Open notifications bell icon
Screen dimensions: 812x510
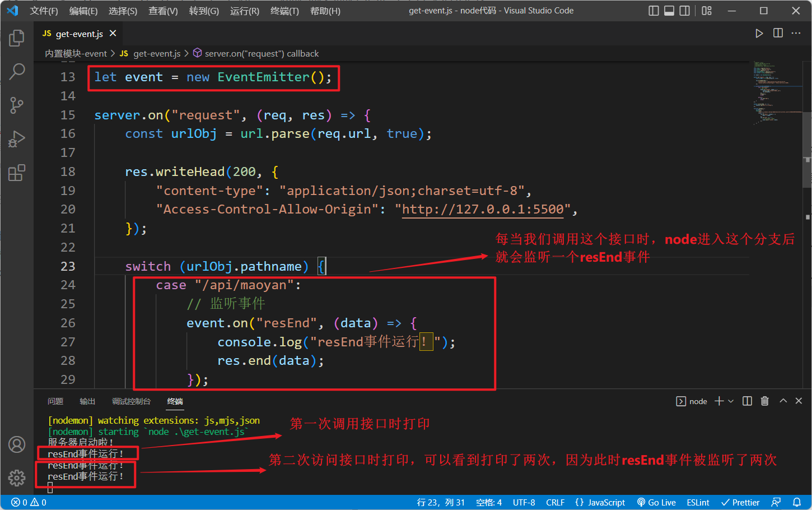pyautogui.click(x=797, y=503)
